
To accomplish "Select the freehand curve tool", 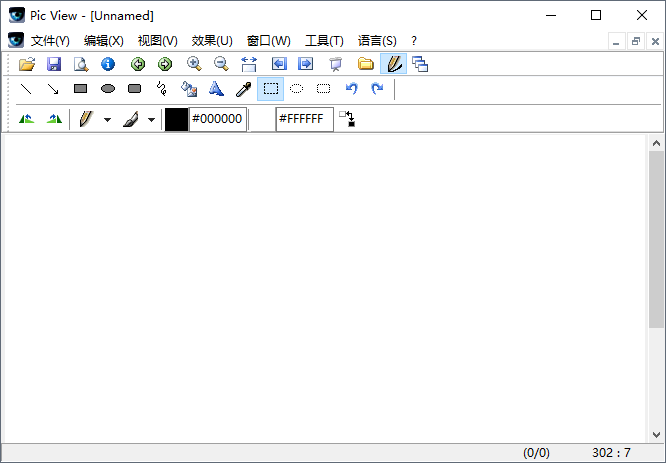I will (161, 89).
